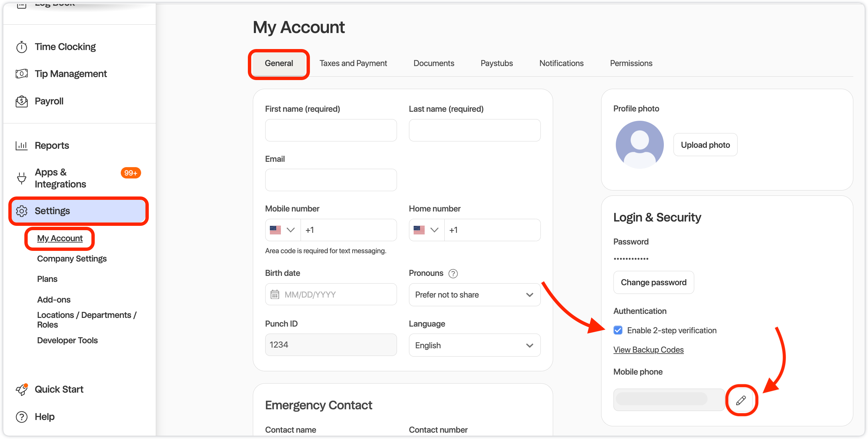Focus the Mobile number +1 field
This screenshot has width=868, height=439.
[x=348, y=230]
